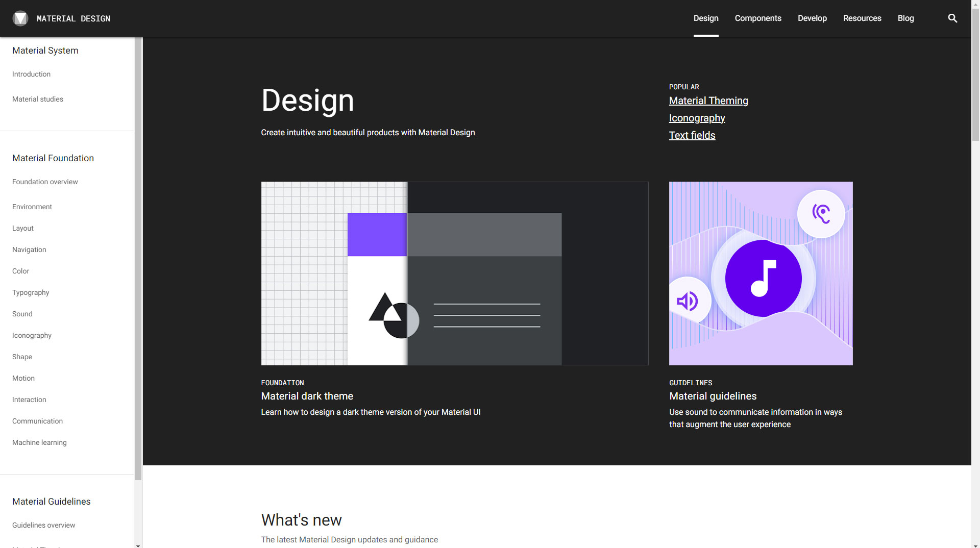Image resolution: width=980 pixels, height=548 pixels.
Task: Click the Material System section heading
Action: click(45, 51)
